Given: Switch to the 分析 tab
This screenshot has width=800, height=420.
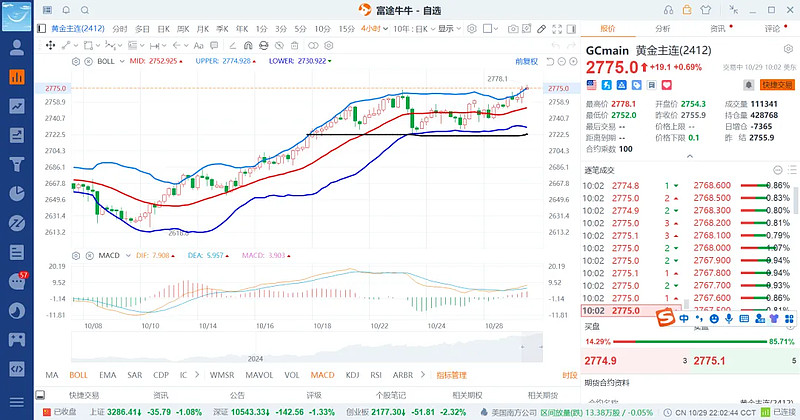Looking at the screenshot, I should pyautogui.click(x=662, y=29).
